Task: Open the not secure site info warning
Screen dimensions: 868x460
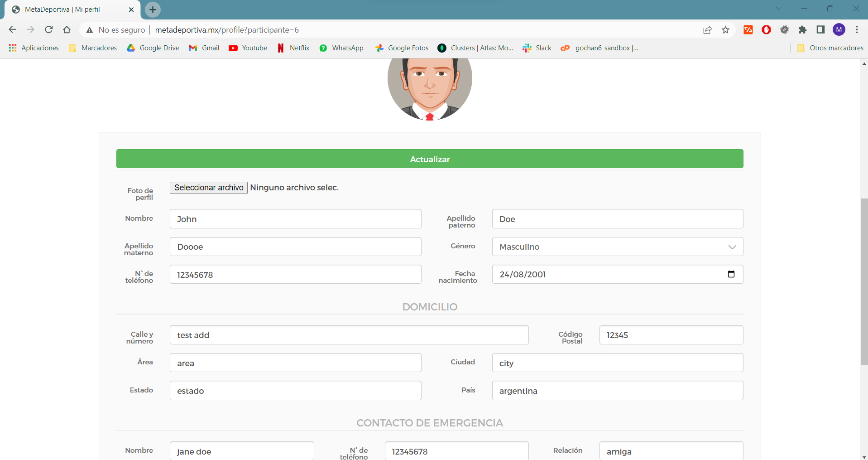Action: pyautogui.click(x=115, y=30)
